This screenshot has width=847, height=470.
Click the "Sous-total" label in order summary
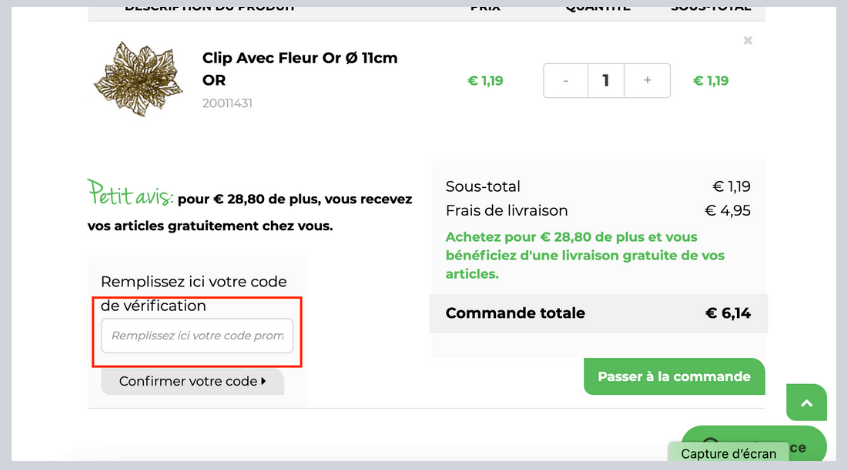click(x=483, y=186)
